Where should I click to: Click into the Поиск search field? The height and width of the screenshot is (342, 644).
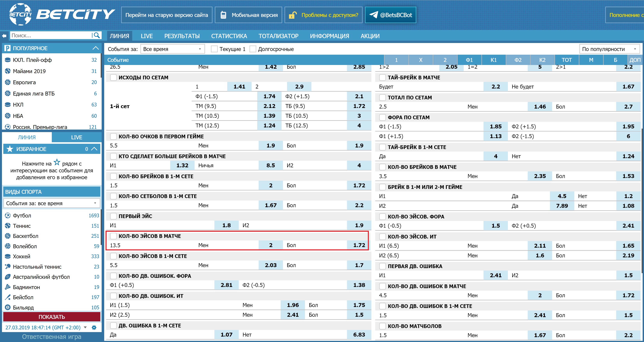click(x=50, y=35)
